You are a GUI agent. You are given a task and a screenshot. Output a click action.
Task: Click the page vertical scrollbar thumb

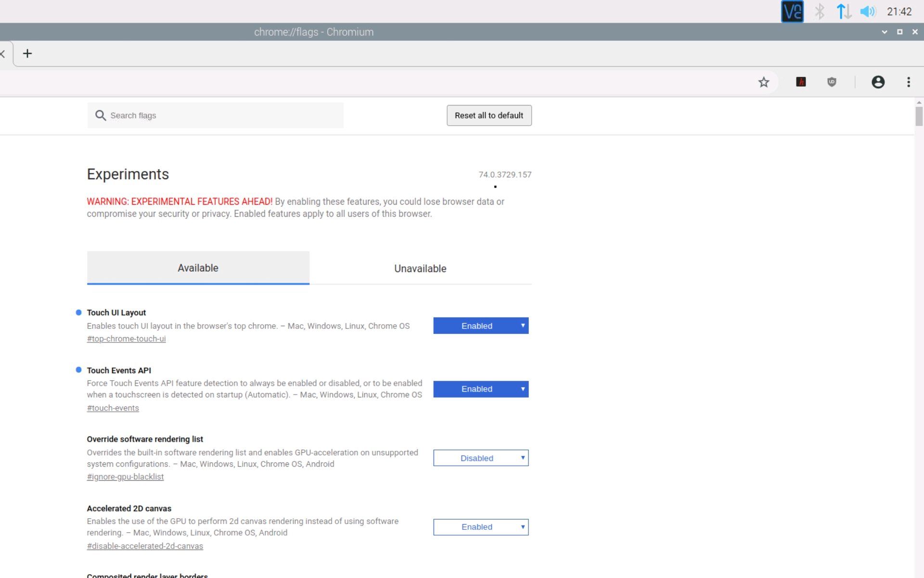(x=919, y=116)
